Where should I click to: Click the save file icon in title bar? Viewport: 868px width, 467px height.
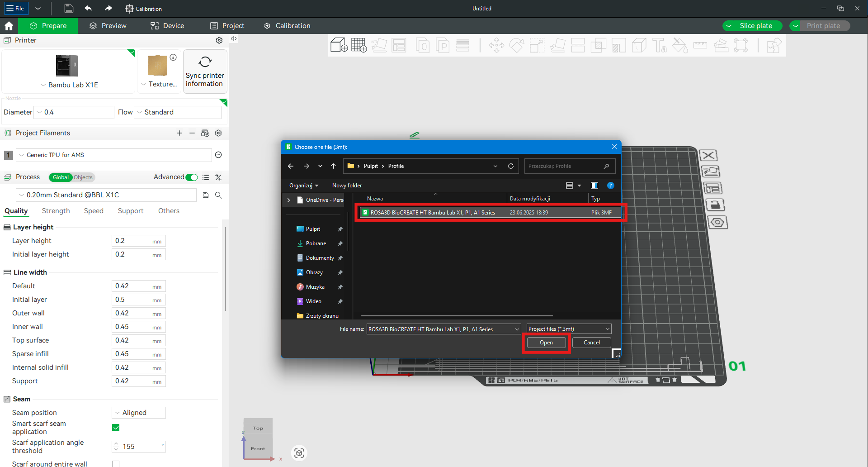point(69,8)
